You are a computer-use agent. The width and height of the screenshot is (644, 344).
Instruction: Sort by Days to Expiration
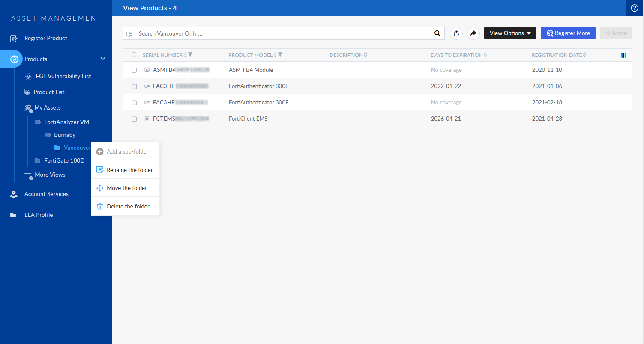pos(485,55)
